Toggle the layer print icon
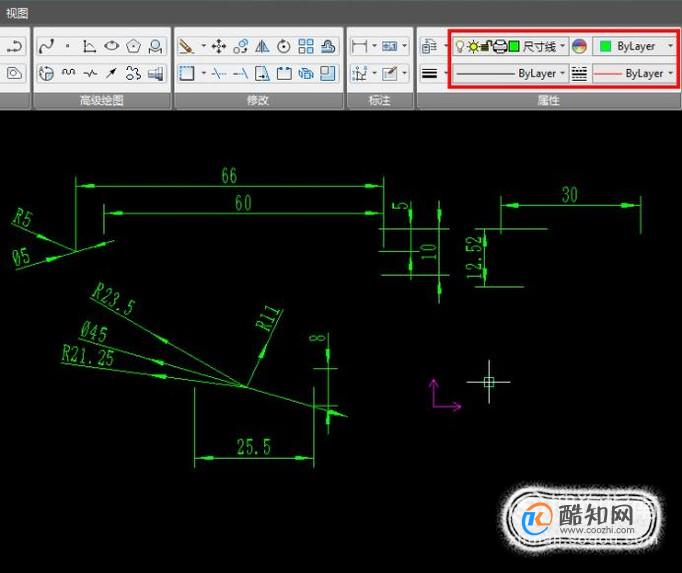Image resolution: width=682 pixels, height=573 pixels. pyautogui.click(x=500, y=46)
